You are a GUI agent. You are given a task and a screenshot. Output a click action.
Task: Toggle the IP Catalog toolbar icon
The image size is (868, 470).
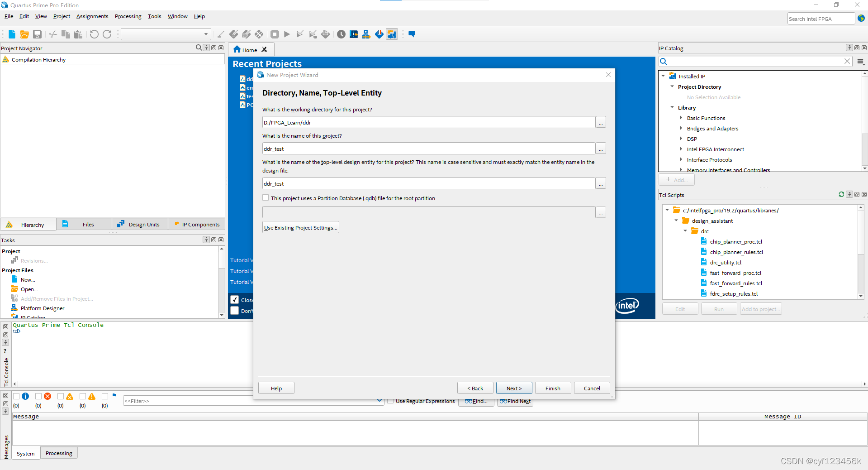[x=392, y=34]
